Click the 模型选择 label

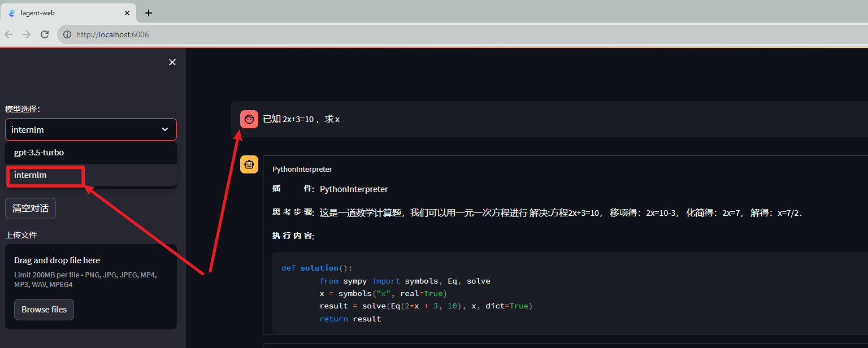pyautogui.click(x=23, y=108)
